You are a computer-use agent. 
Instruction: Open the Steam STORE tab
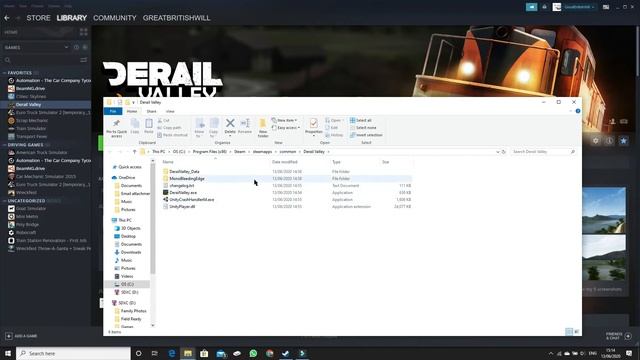tap(38, 18)
